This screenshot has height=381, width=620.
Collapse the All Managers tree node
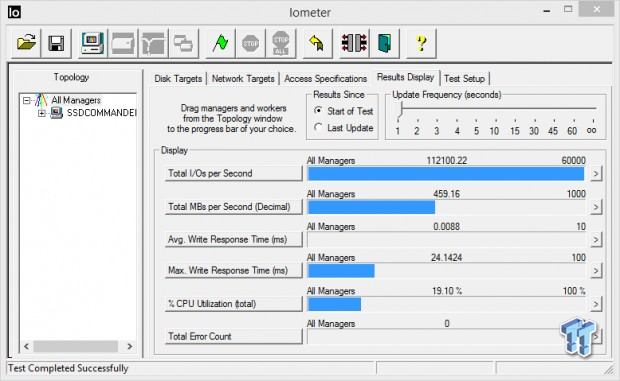click(26, 100)
